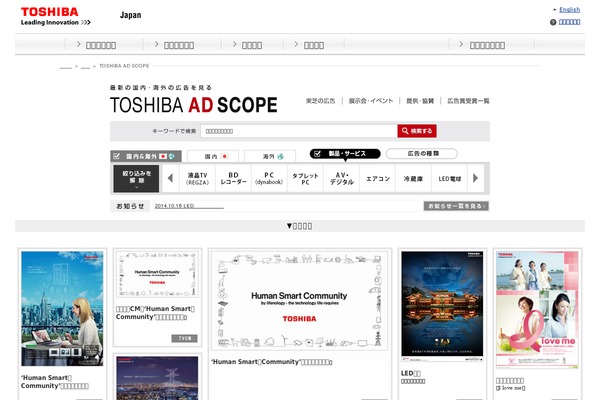Click the dark 絞り込みを解除 reset button
The height and width of the screenshot is (400, 600).
pyautogui.click(x=136, y=178)
